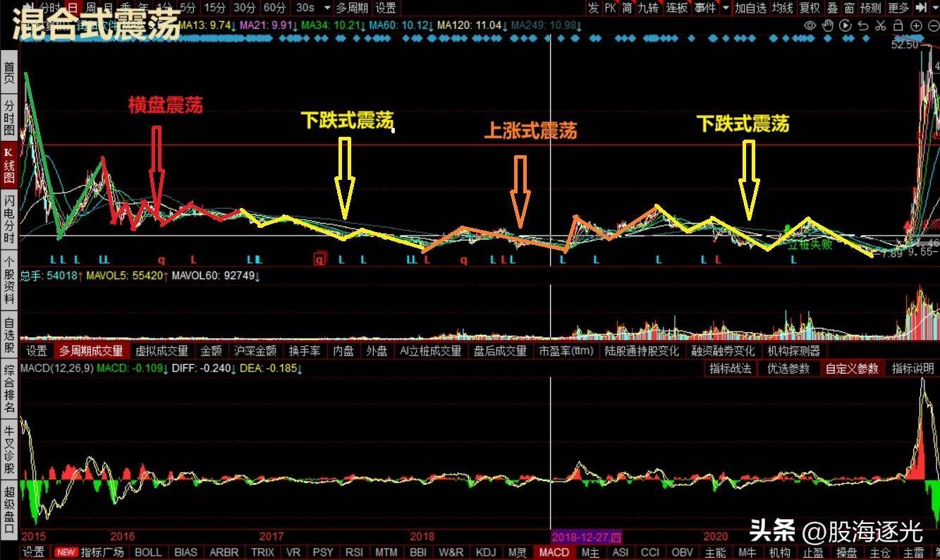Toggle the 预测 forecast button

(x=871, y=8)
